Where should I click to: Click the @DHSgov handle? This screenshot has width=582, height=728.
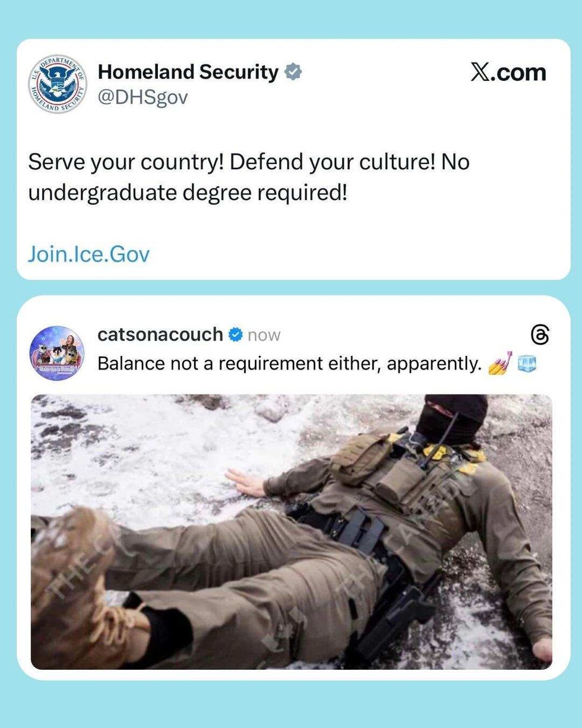(x=143, y=96)
